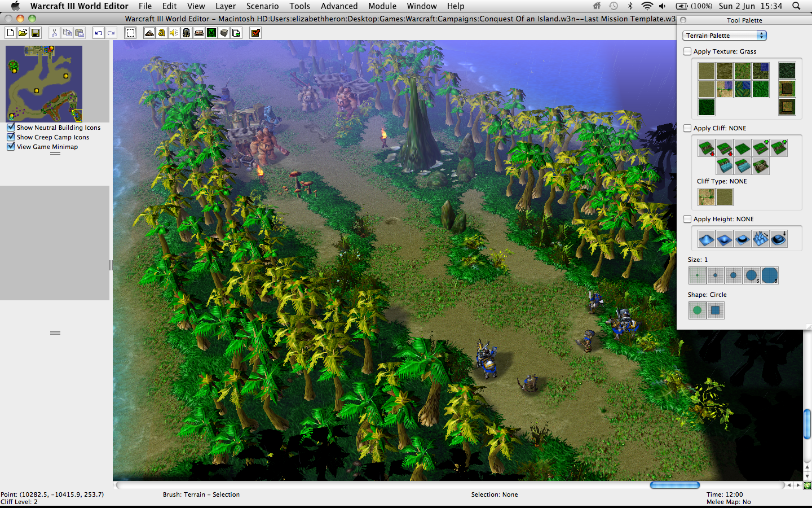Image resolution: width=812 pixels, height=508 pixels.
Task: Click the Copy toolbar icon
Action: (x=67, y=33)
